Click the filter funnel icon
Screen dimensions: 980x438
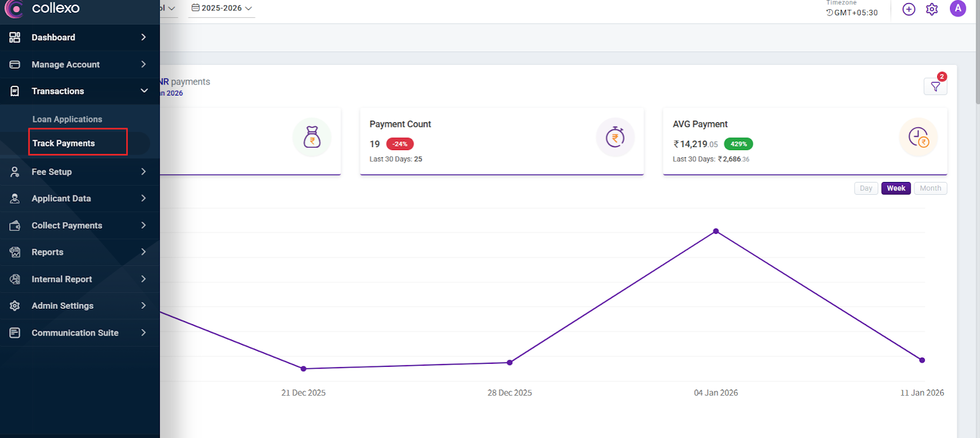click(x=935, y=87)
